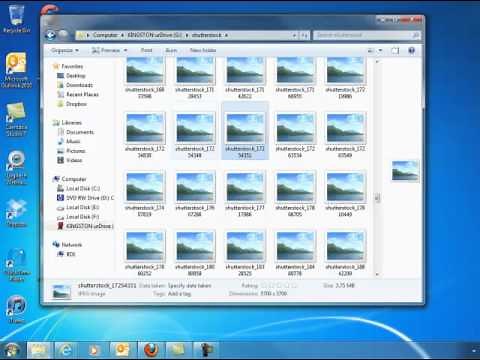The height and width of the screenshot is (360, 480).
Task: Open Windows Media Player from taskbar
Action: click(94, 350)
